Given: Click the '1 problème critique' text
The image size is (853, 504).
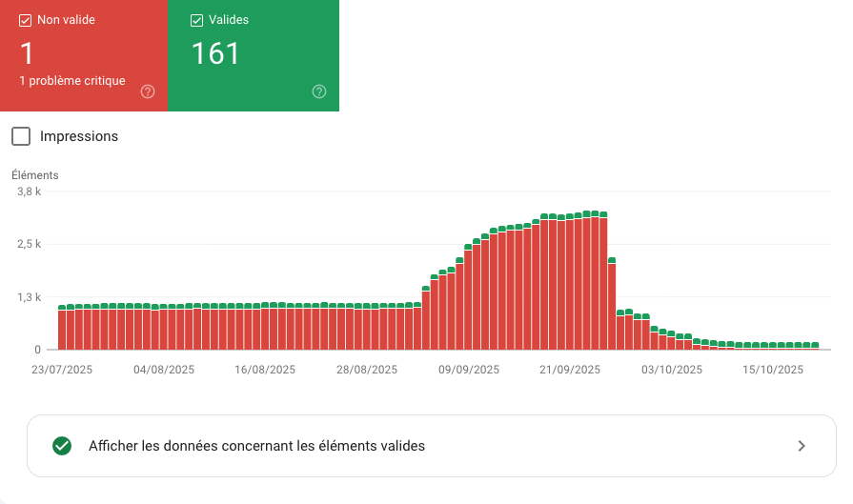Looking at the screenshot, I should pyautogui.click(x=72, y=81).
